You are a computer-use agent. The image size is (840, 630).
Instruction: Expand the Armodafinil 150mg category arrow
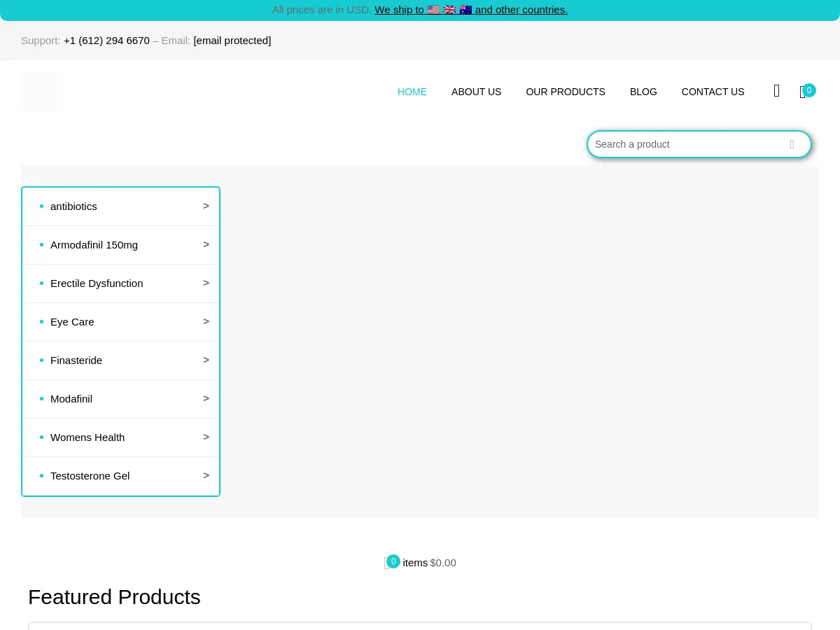206,244
